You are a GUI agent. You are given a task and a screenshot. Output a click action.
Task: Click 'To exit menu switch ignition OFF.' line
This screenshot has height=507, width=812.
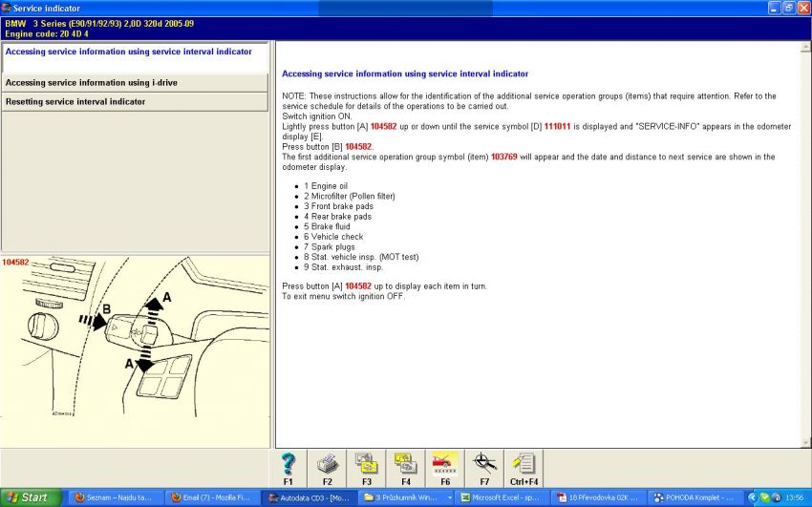pyautogui.click(x=343, y=296)
